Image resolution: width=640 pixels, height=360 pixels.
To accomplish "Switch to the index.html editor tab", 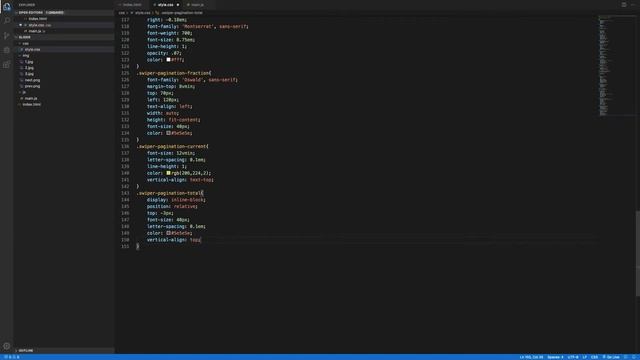I will [x=132, y=4].
